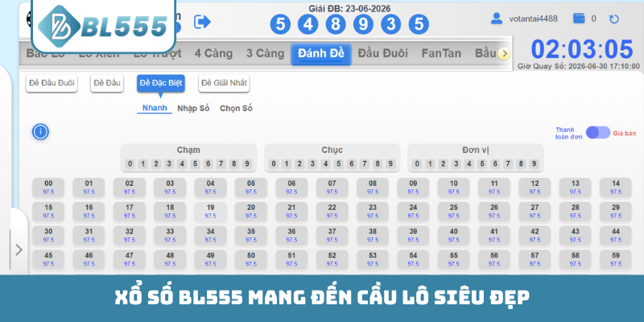Image resolution: width=644 pixels, height=322 pixels.
Task: Open the wallet balance icon
Action: point(579,19)
